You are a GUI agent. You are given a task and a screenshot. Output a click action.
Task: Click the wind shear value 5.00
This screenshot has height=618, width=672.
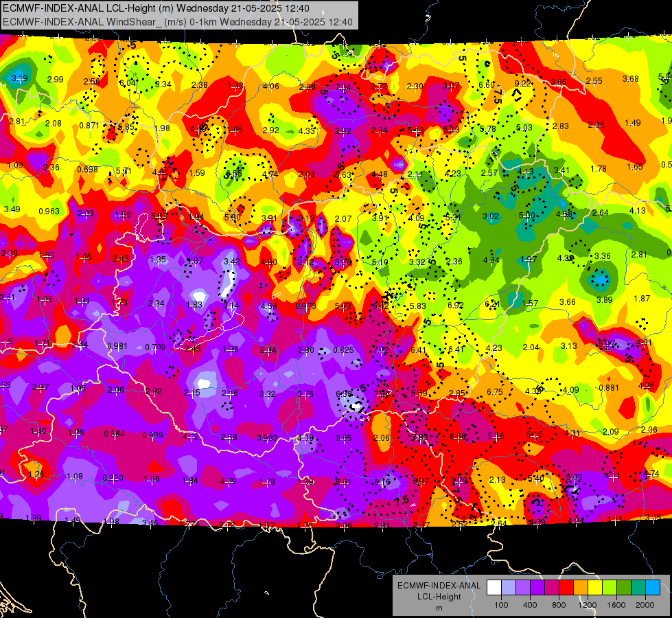526,216
